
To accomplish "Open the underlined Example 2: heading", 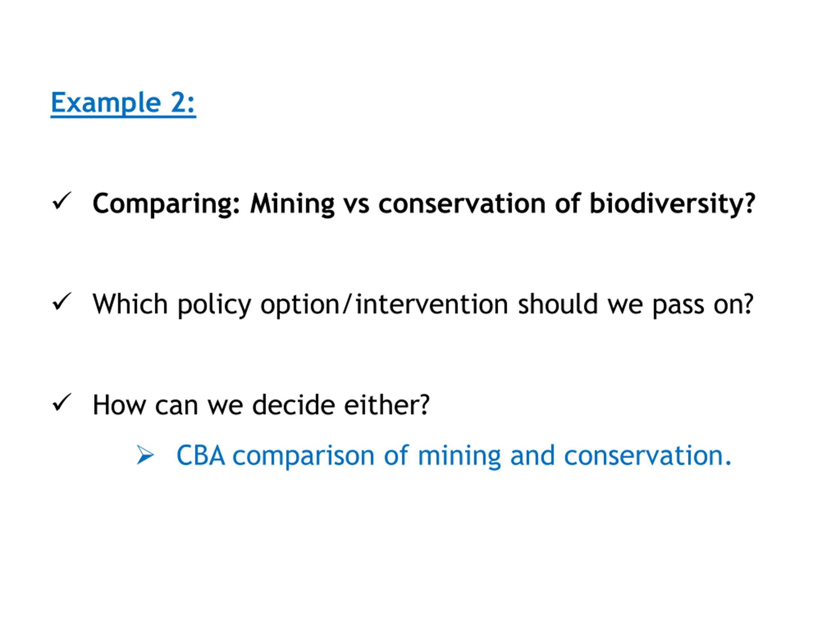I will click(123, 103).
